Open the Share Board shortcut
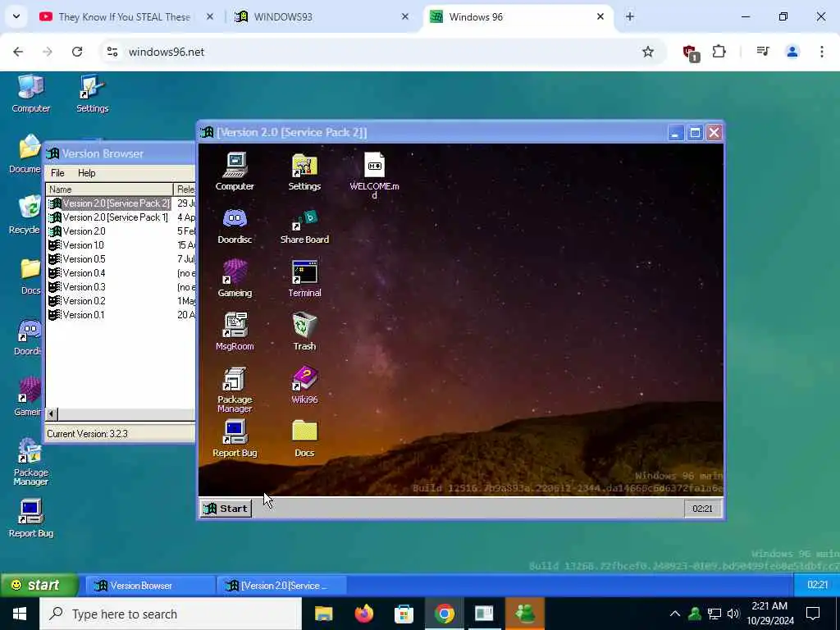 (304, 225)
